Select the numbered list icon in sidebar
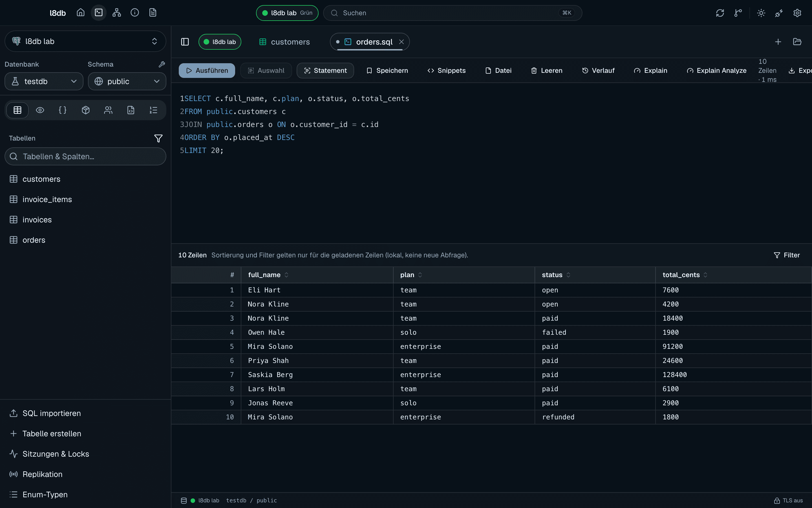 [153, 110]
